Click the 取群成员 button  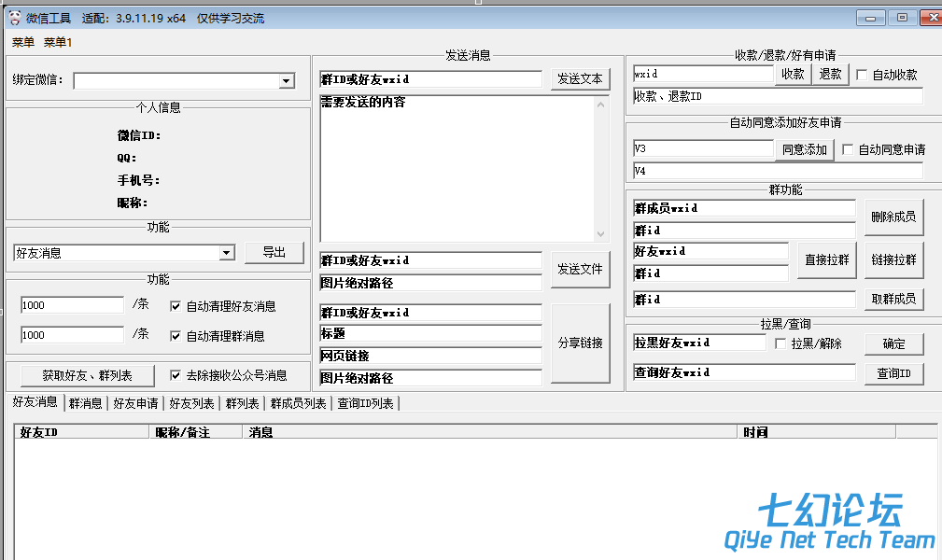pyautogui.click(x=893, y=299)
